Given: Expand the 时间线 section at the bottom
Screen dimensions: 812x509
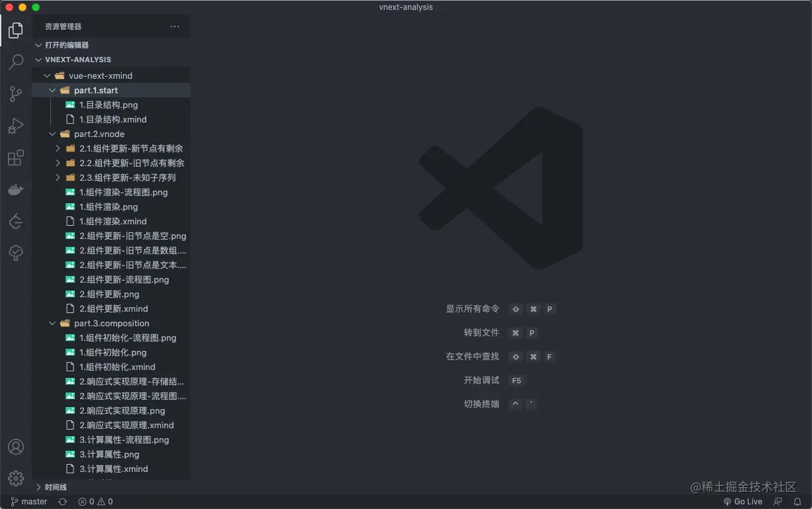Looking at the screenshot, I should 53,486.
